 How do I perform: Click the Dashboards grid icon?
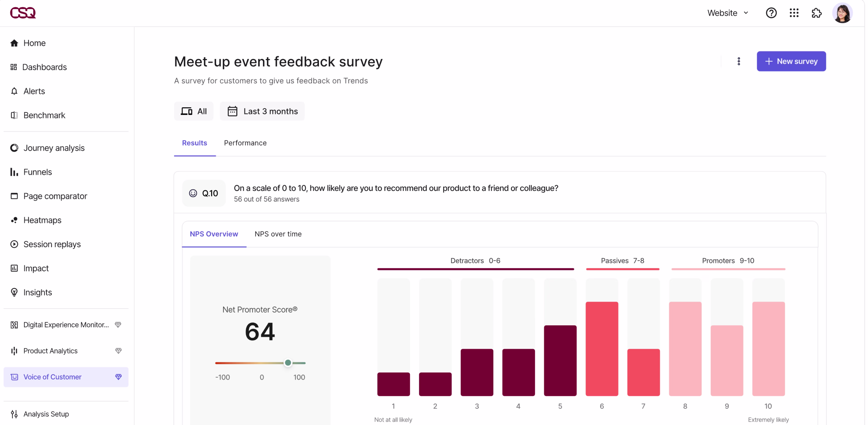click(14, 67)
